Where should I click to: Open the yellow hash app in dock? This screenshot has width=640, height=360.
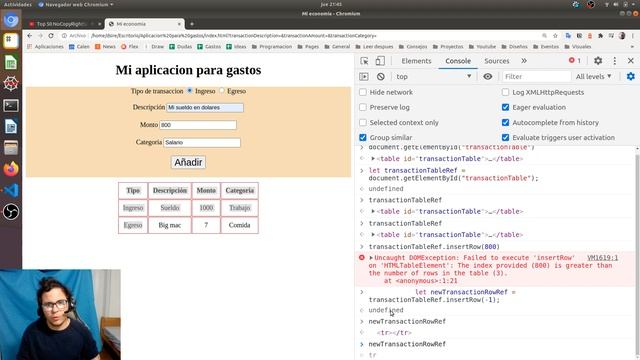click(x=11, y=40)
